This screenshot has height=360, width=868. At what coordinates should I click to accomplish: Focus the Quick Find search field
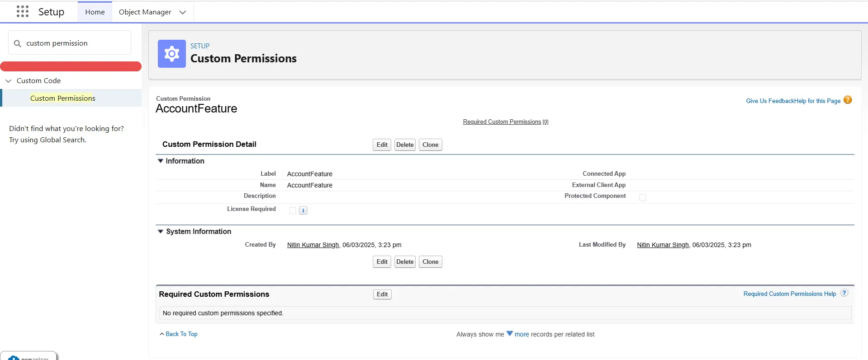(70, 43)
